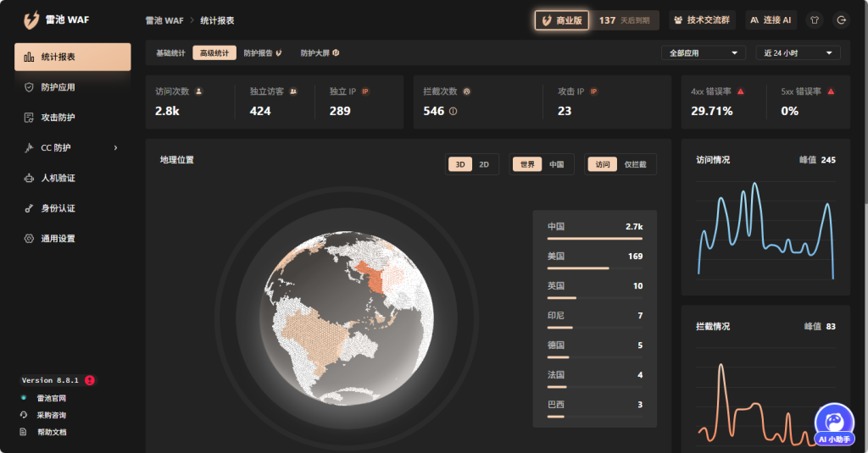Select the 3D globe view toggle

[x=460, y=164]
